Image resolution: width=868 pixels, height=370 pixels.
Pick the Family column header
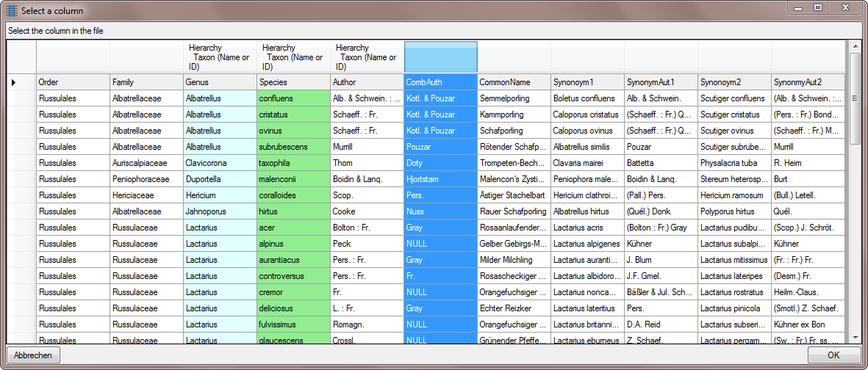click(146, 82)
